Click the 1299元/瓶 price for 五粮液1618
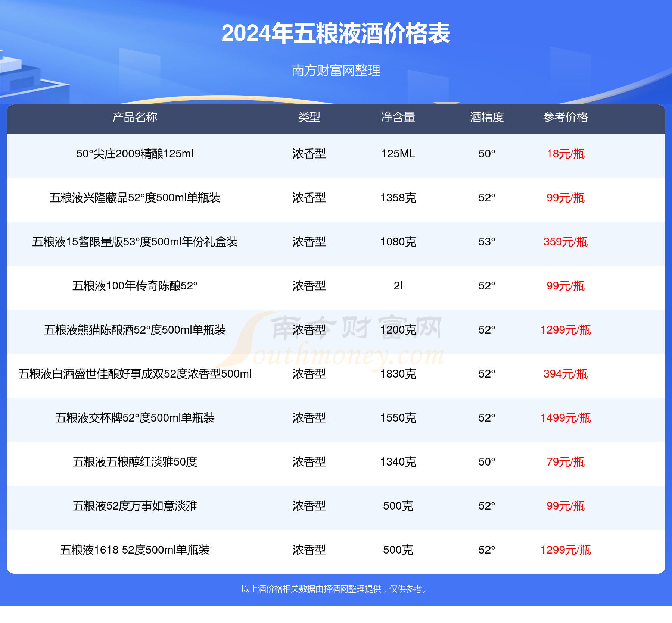This screenshot has width=672, height=623. pos(566,550)
